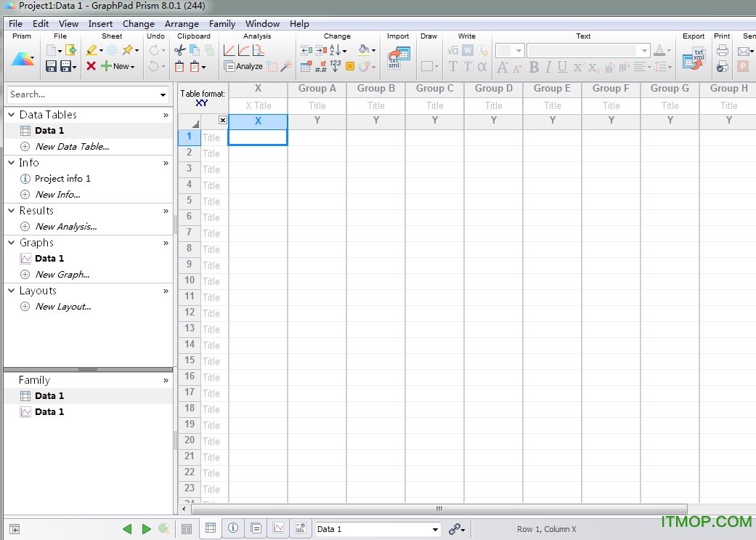Toggle the X box beside row title header

[x=222, y=120]
